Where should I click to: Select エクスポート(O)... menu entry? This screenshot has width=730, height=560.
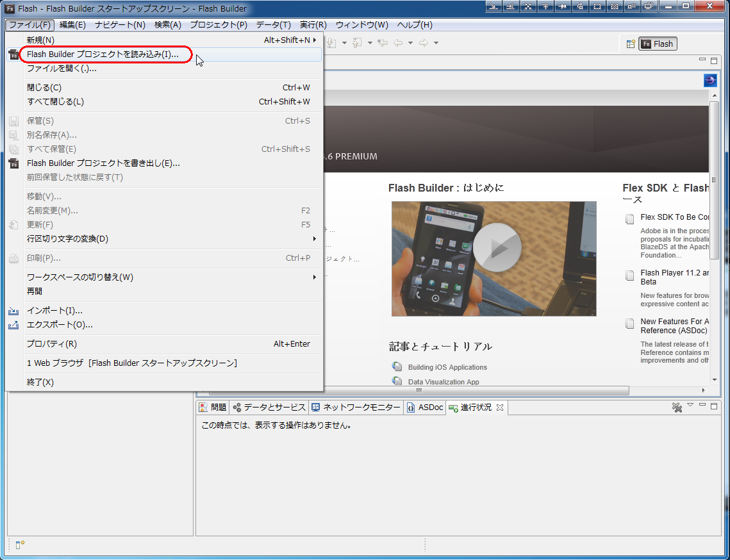(x=164, y=325)
